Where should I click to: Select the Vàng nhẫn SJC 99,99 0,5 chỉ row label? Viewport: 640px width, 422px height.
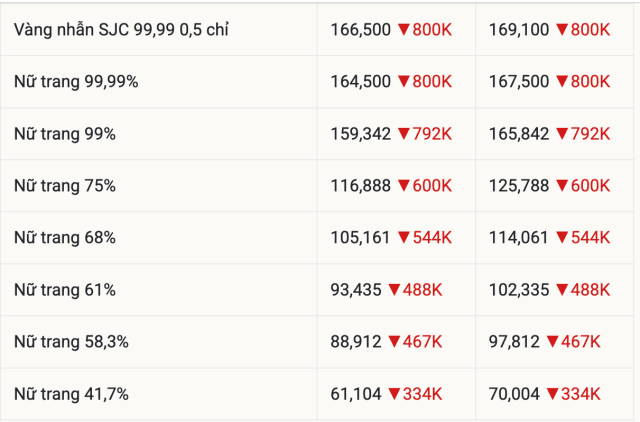click(121, 30)
